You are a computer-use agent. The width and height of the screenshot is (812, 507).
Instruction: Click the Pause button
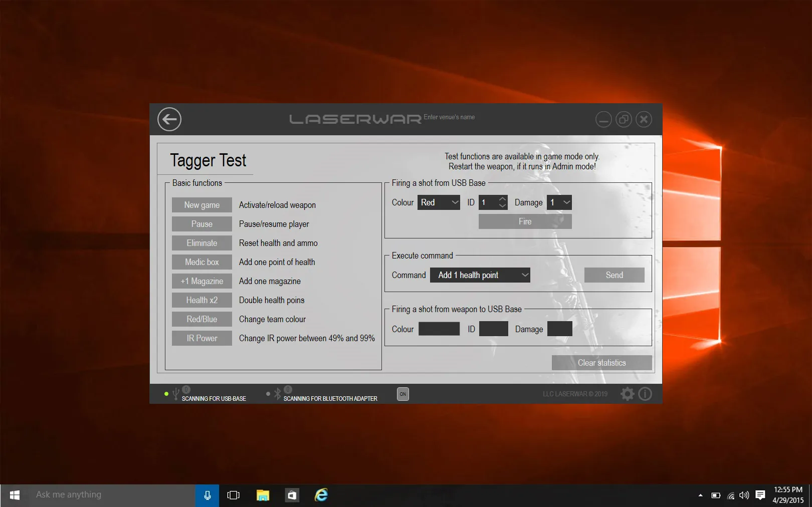point(202,224)
